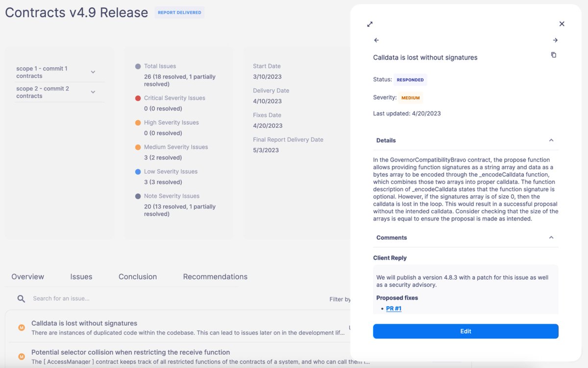
Task: Open the Conclusion tab
Action: click(138, 276)
